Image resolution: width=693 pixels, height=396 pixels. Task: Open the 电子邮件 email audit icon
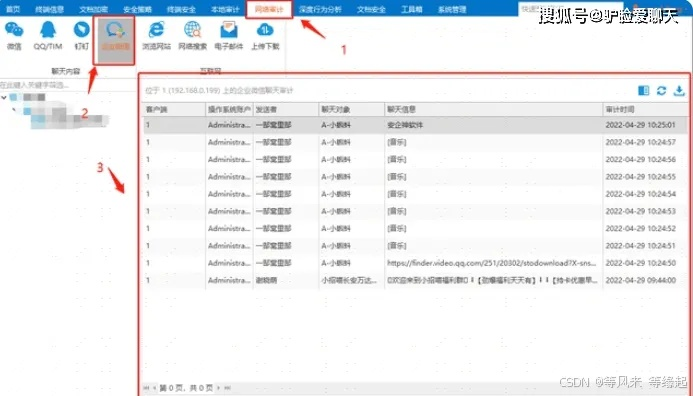[228, 36]
